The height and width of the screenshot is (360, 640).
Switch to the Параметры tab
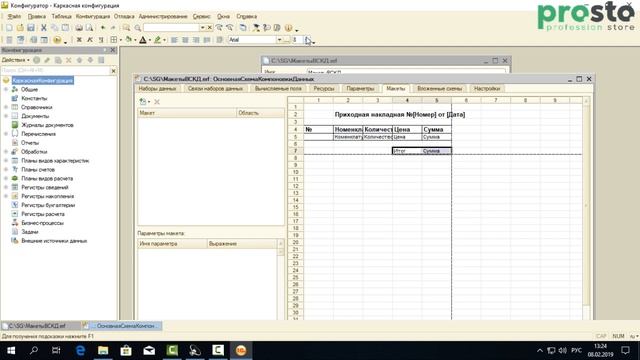pos(360,89)
